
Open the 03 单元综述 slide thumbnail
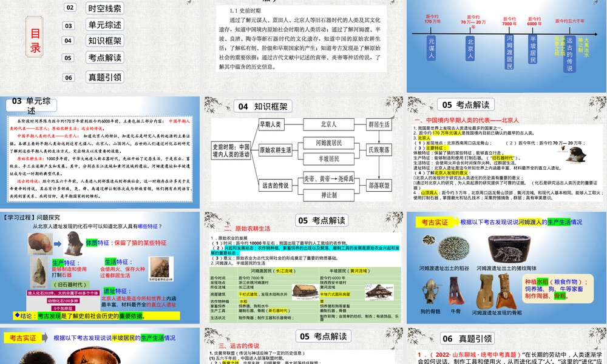(x=100, y=152)
